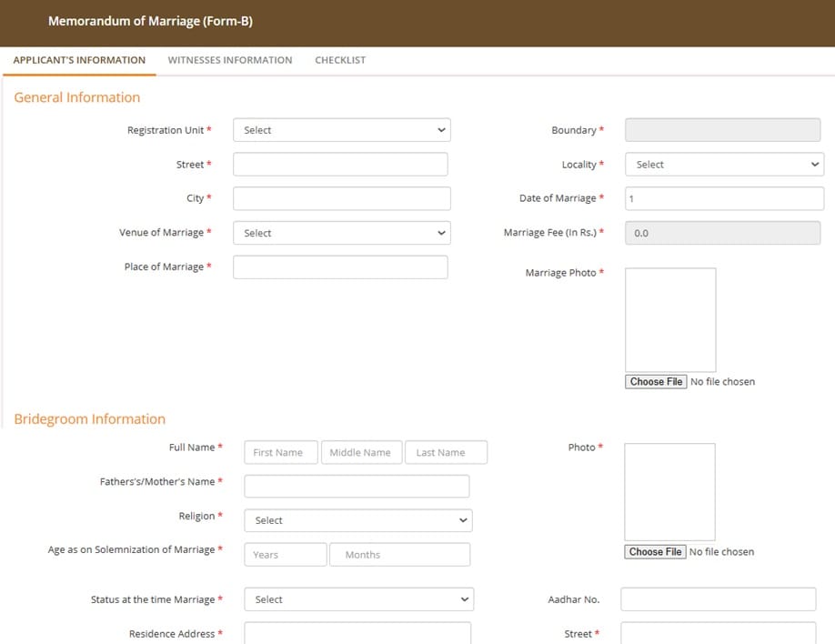Expand the Religion selection list

(x=357, y=520)
